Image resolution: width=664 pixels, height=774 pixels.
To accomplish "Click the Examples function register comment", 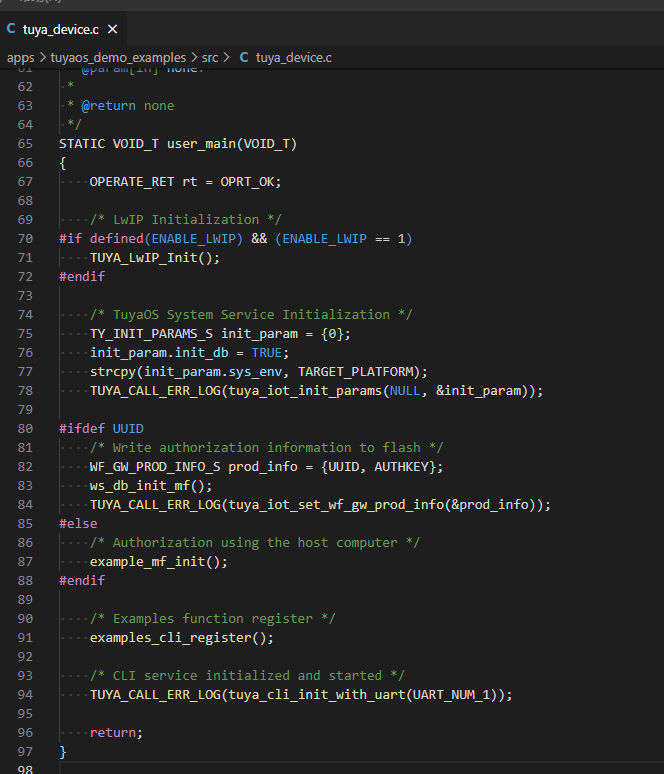I will (x=213, y=619).
